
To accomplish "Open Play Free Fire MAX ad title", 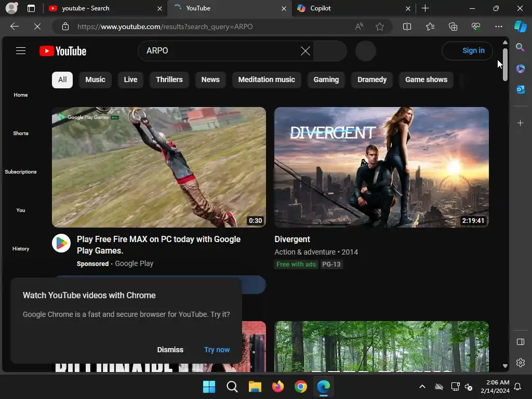I will [x=158, y=245].
